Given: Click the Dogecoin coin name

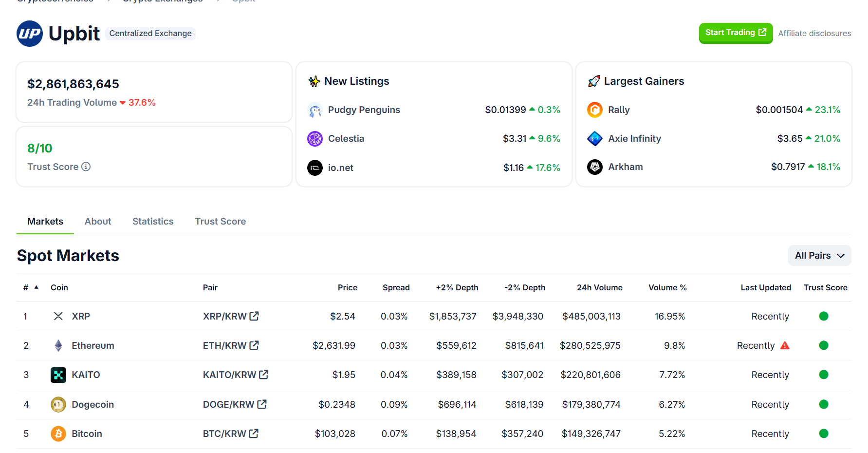Looking at the screenshot, I should 93,404.
